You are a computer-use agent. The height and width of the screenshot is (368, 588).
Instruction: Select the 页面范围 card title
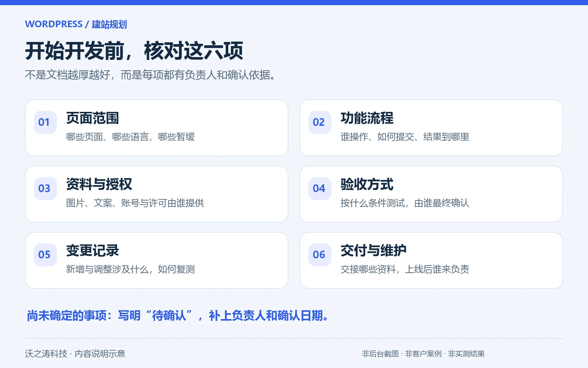pos(93,118)
